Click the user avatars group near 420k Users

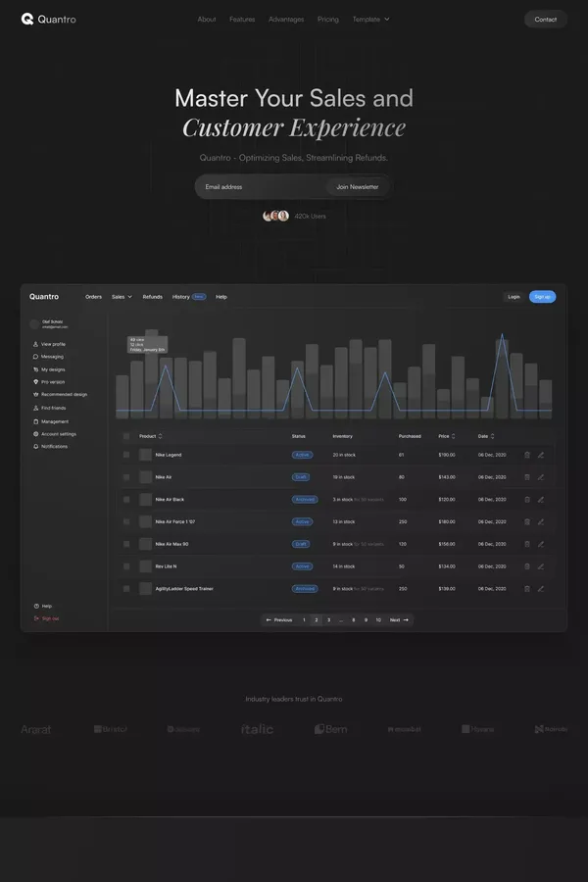click(275, 216)
